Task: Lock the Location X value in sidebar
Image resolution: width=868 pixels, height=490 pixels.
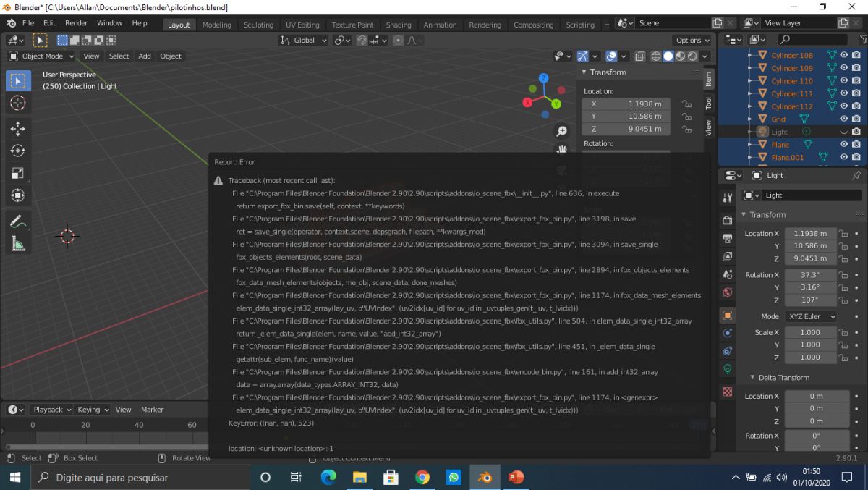Action: tap(686, 104)
